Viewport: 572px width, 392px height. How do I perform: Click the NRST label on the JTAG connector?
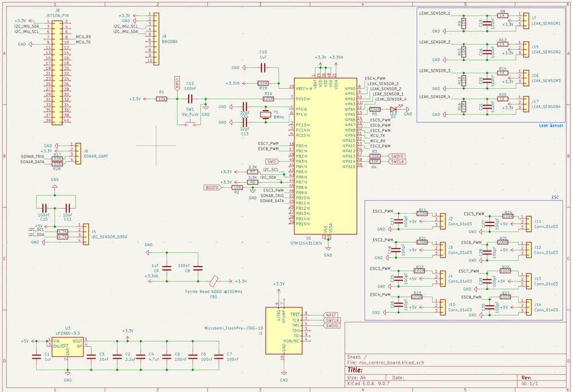(x=331, y=315)
